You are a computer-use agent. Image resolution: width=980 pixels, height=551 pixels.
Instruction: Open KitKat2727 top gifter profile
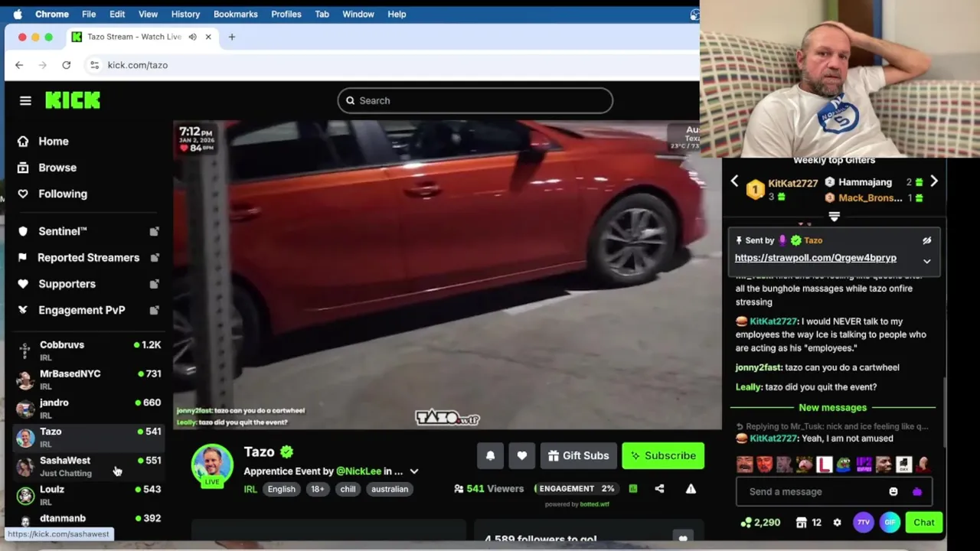point(792,184)
